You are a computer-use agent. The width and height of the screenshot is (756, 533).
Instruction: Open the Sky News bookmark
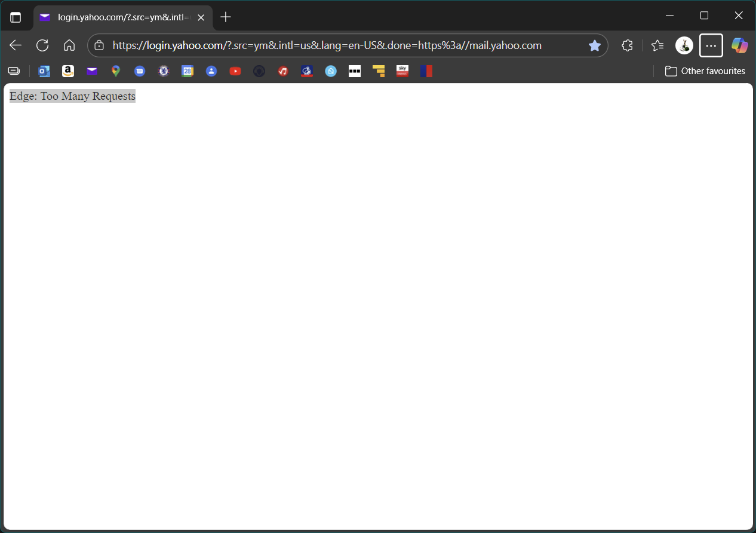pos(402,71)
